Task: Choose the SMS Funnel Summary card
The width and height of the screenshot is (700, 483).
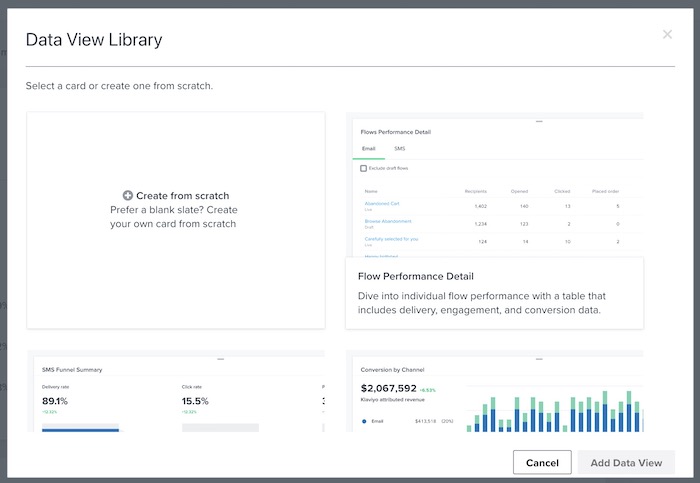Action: click(176, 392)
